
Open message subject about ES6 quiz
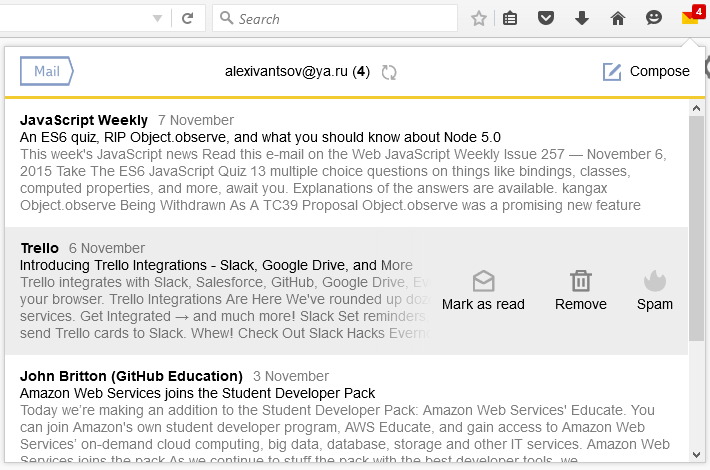[x=260, y=137]
